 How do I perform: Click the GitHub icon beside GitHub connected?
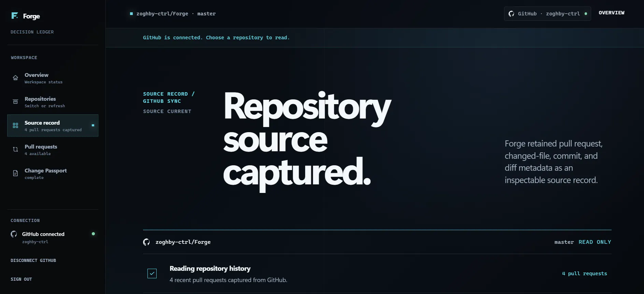pos(14,234)
